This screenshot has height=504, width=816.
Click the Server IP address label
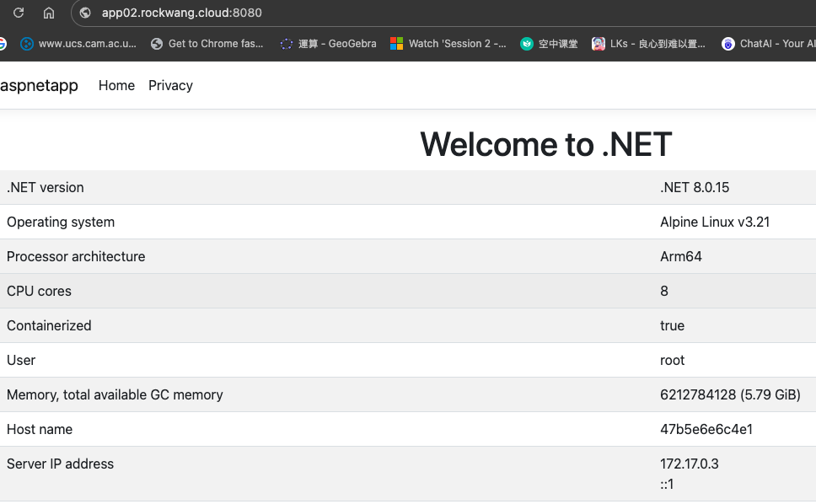(x=60, y=464)
